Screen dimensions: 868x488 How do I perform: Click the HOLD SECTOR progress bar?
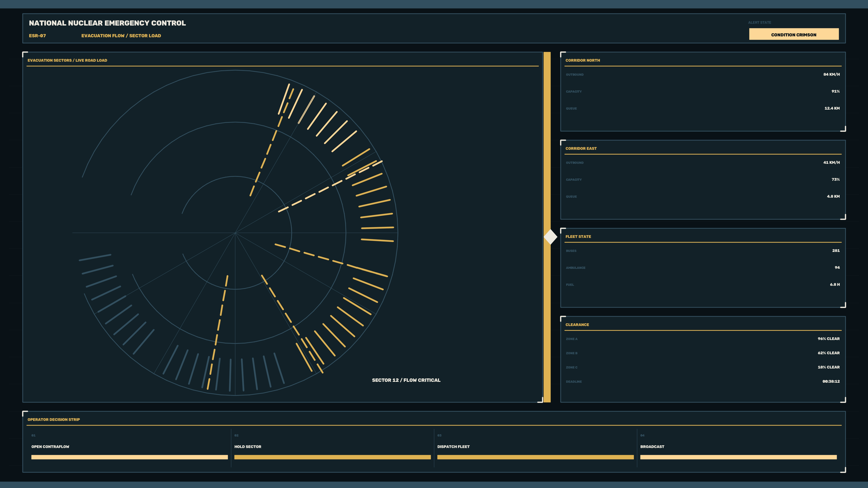333,457
